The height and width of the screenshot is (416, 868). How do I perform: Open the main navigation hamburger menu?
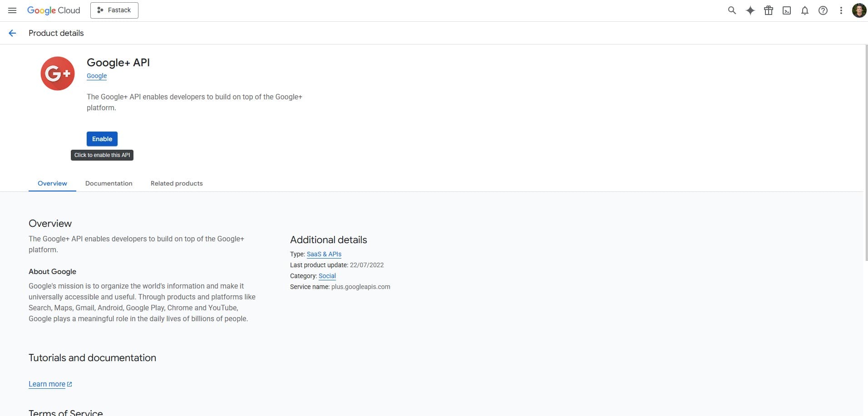[12, 10]
